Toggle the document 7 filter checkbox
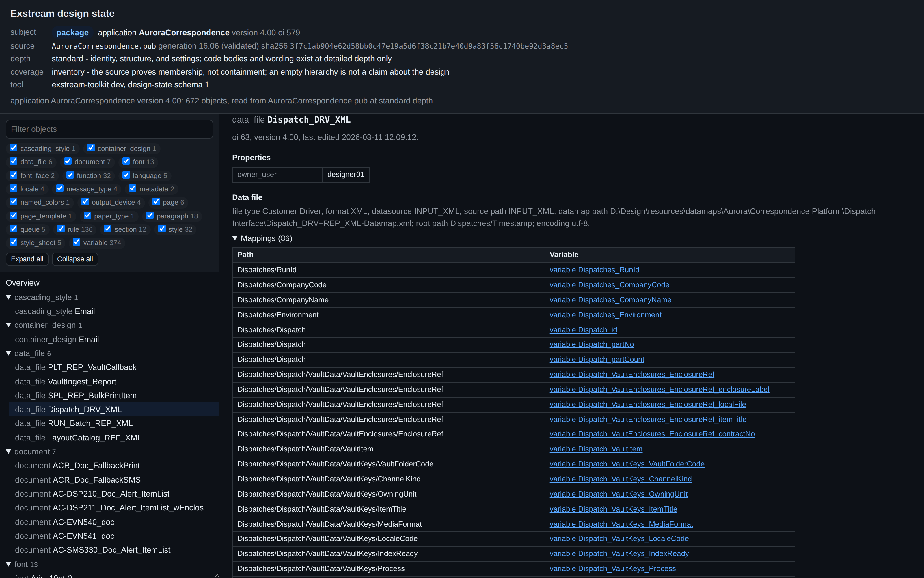 68,161
